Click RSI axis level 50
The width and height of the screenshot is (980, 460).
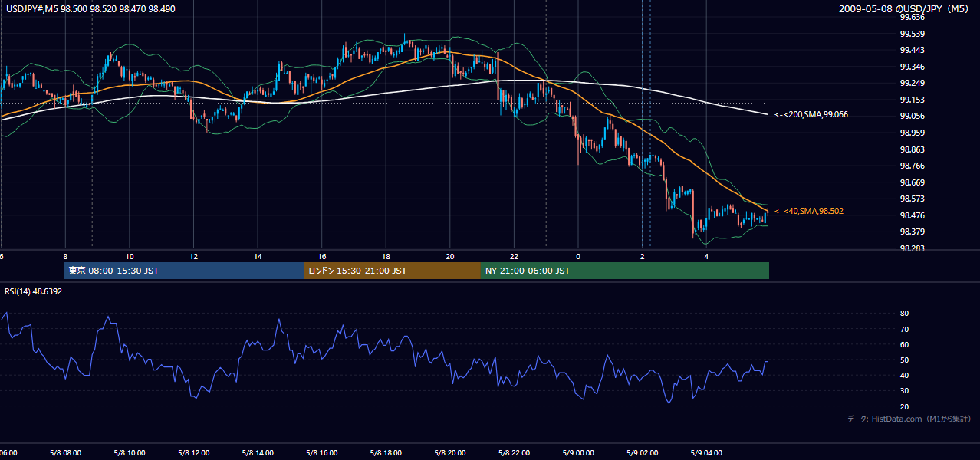tap(904, 360)
